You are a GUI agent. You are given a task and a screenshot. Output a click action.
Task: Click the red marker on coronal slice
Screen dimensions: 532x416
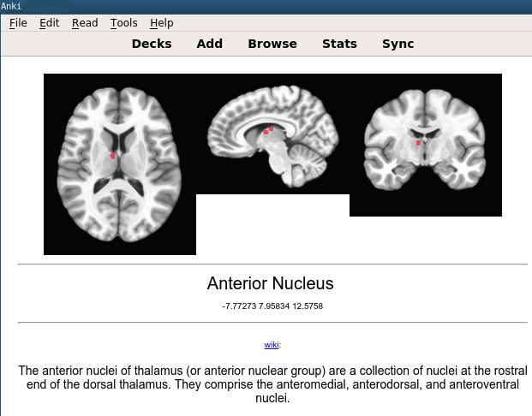click(418, 143)
